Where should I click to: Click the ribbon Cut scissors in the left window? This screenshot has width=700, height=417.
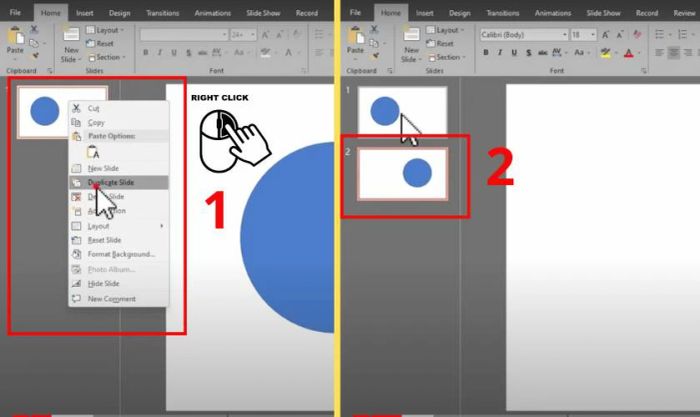(34, 30)
